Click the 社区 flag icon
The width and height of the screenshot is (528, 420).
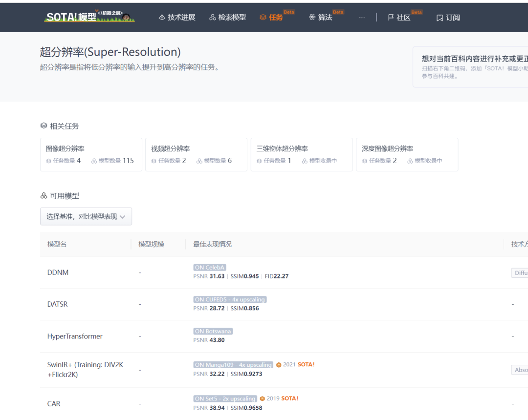coord(390,17)
